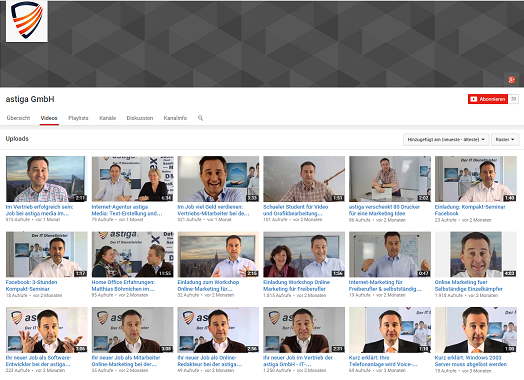The height and width of the screenshot is (380, 524).
Task: Click title 'Einladung zum Workshop Online-Marketing für'
Action: (x=208, y=286)
